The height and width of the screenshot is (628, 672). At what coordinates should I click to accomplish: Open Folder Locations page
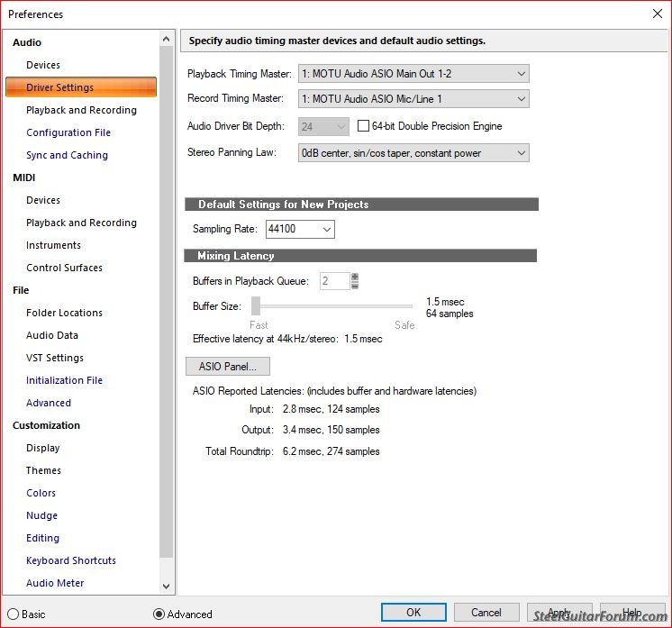click(64, 313)
